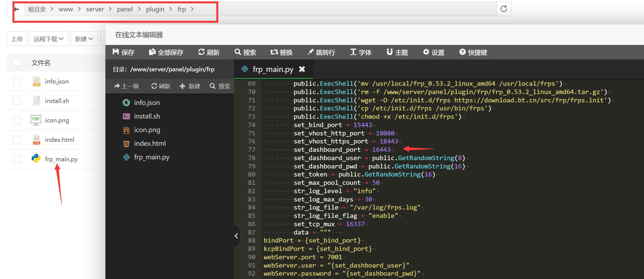
Task: Click the Save toolbar button in editor
Action: point(123,52)
